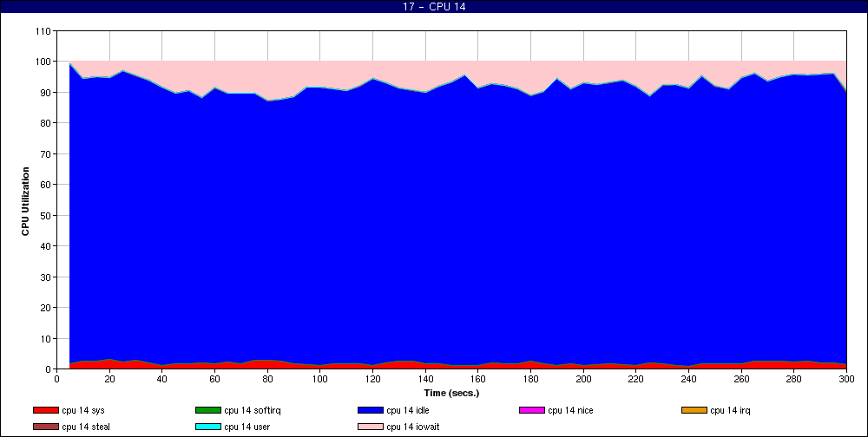Click the 140 tick on the time axis

click(425, 379)
